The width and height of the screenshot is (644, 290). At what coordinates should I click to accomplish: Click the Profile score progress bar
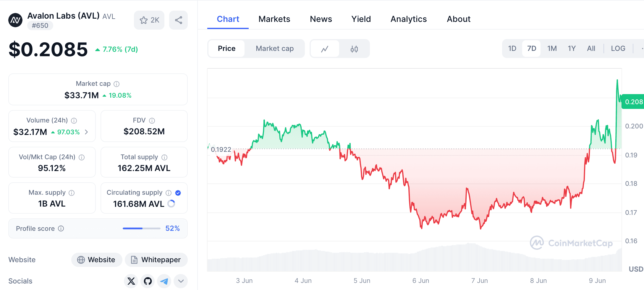tap(141, 228)
